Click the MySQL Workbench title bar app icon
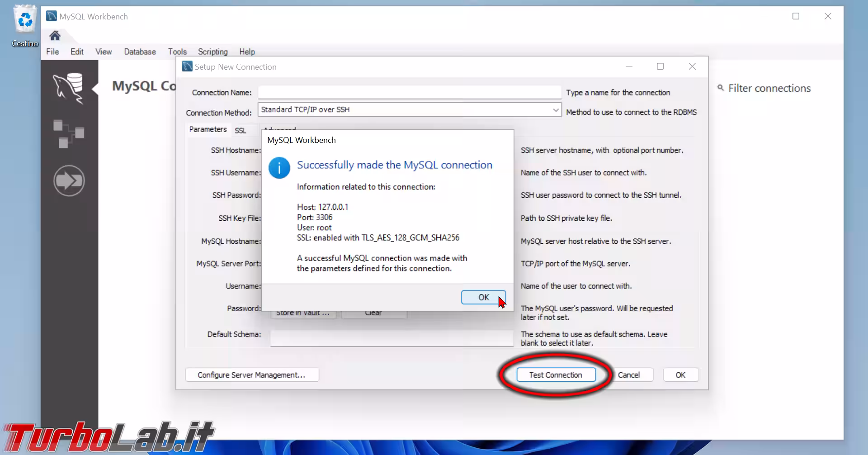 [52, 16]
